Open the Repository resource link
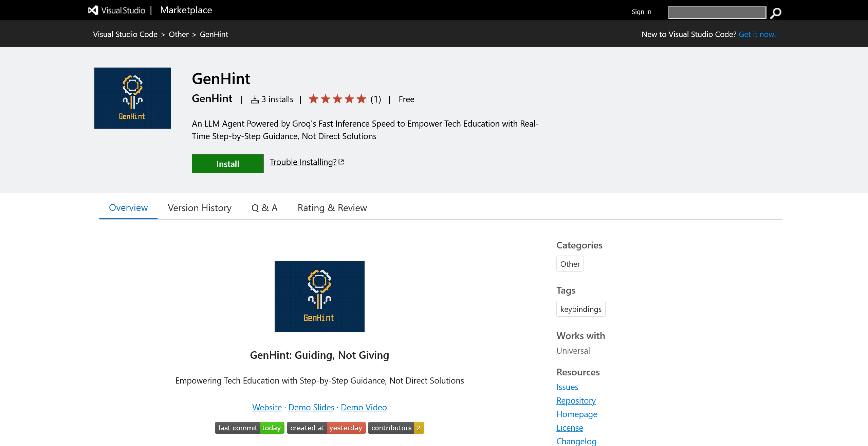 pyautogui.click(x=576, y=401)
